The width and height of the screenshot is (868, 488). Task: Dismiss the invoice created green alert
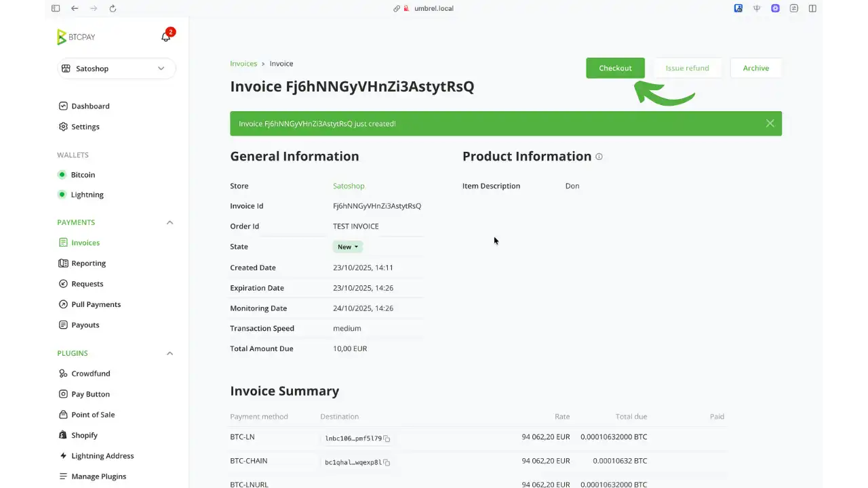[x=770, y=123]
